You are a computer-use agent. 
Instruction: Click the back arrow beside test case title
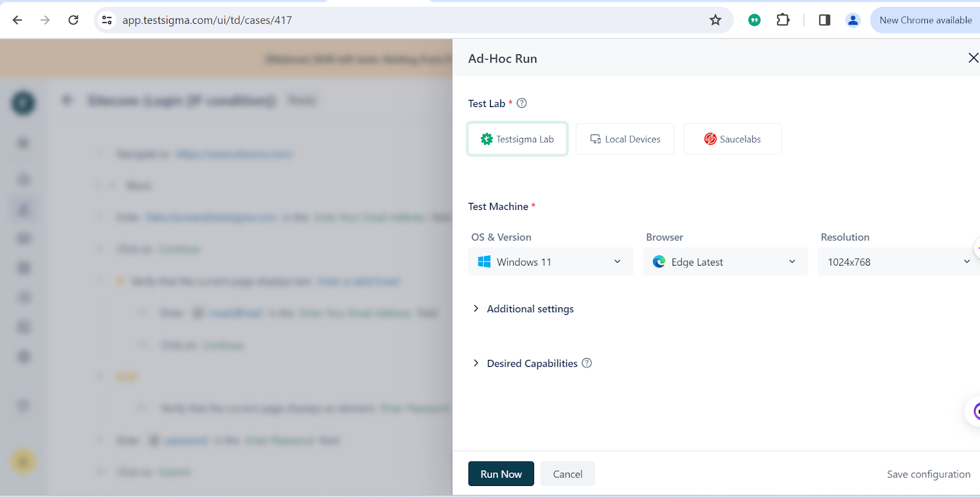(x=67, y=100)
